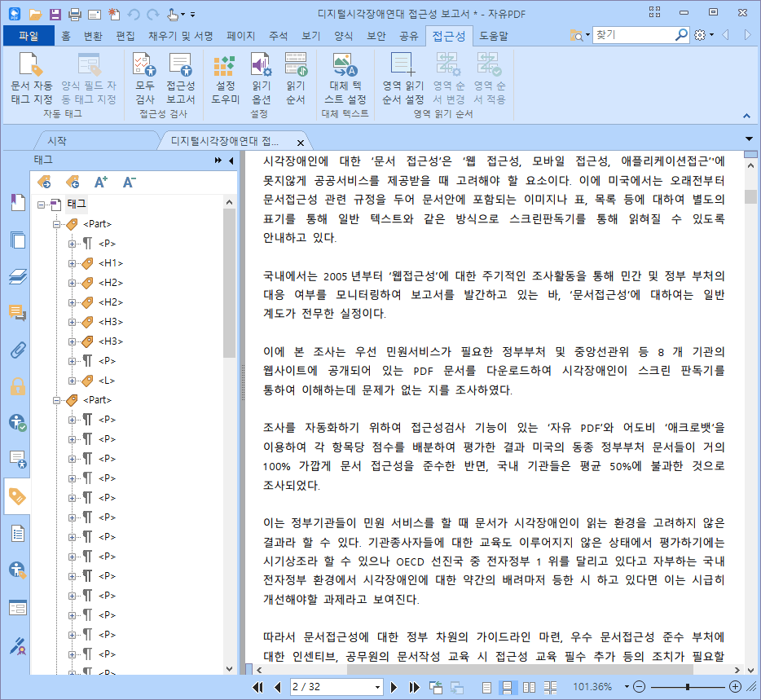Open 읽기 옵션 reading options
This screenshot has width=761, height=700.
pos(261,77)
